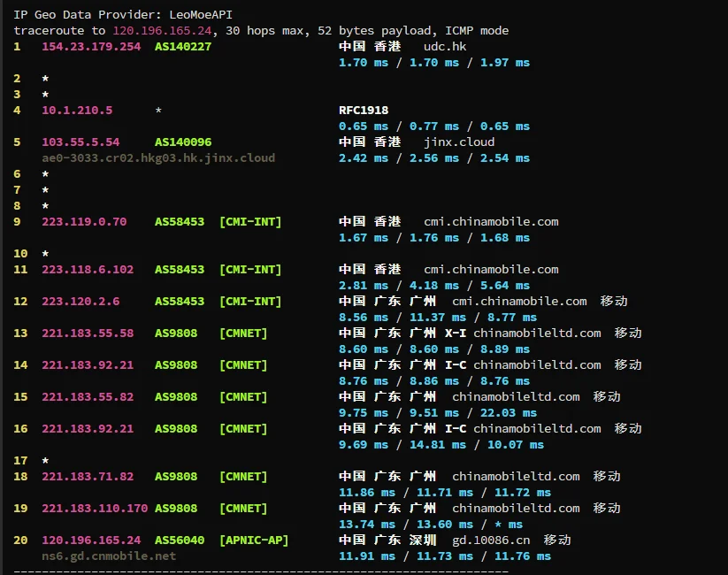Click hostname ns6.gd.cnmobile.net

pyautogui.click(x=109, y=556)
